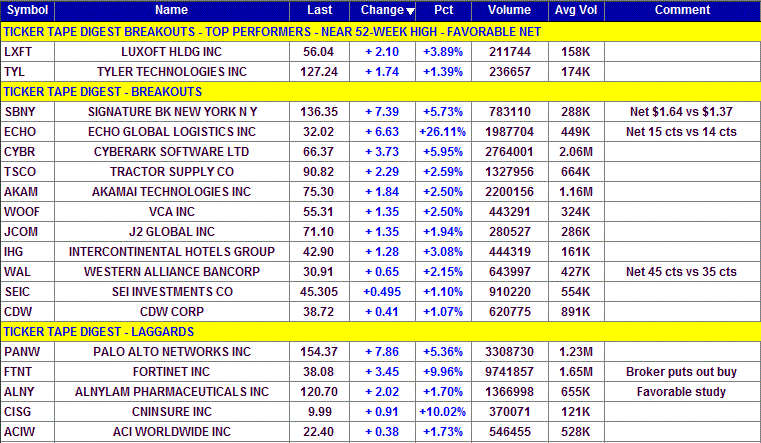Select CYBERARK SOFTWARE LTD name
The image size is (761, 443).
coord(171,152)
